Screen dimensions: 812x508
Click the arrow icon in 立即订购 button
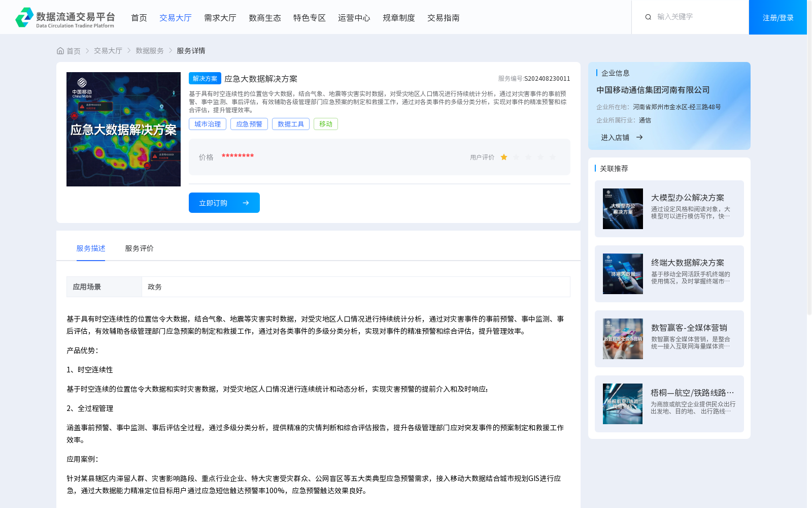(246, 203)
